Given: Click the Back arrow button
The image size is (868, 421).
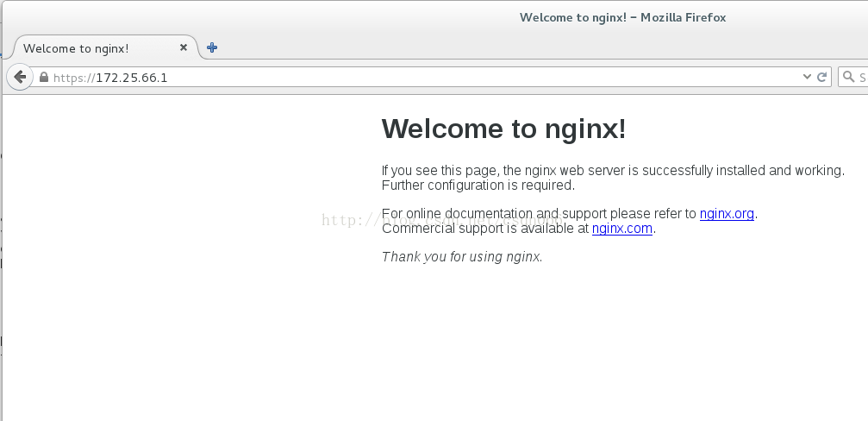Looking at the screenshot, I should [x=19, y=77].
